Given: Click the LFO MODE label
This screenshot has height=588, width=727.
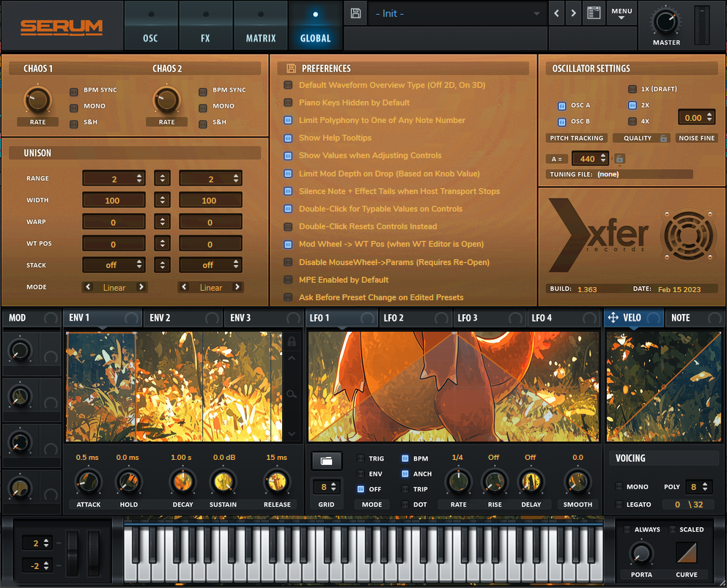Looking at the screenshot, I should (372, 505).
